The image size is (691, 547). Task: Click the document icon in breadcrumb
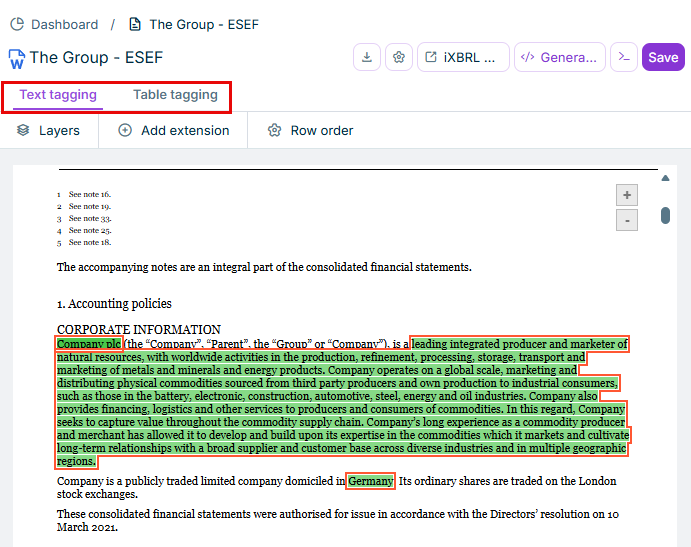pyautogui.click(x=135, y=24)
